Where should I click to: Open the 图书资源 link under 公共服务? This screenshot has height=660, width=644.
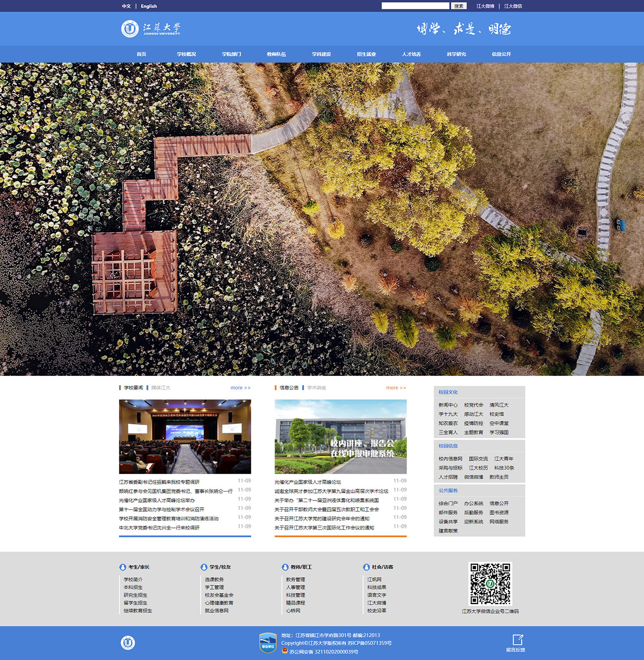(x=499, y=512)
